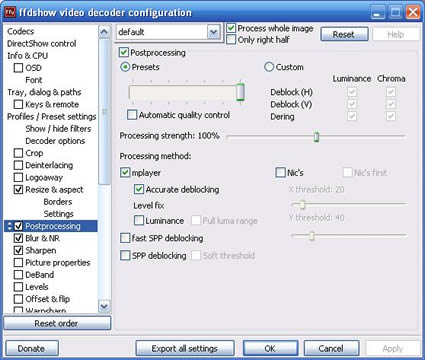Click the ffdshow title bar icon
Image resolution: width=425 pixels, height=360 pixels.
[x=10, y=13]
